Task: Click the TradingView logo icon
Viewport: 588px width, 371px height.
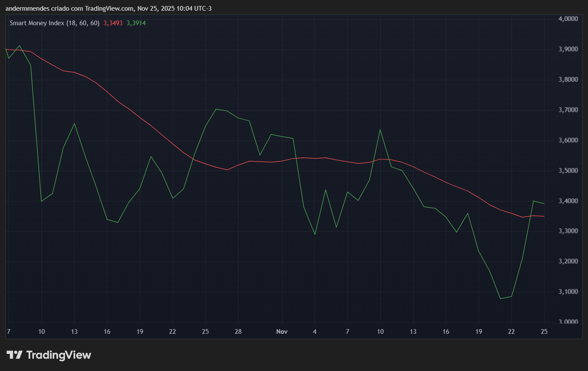Action: point(15,354)
